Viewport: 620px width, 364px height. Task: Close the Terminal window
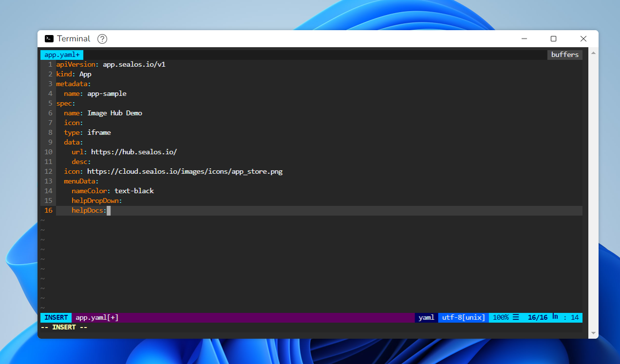(583, 39)
